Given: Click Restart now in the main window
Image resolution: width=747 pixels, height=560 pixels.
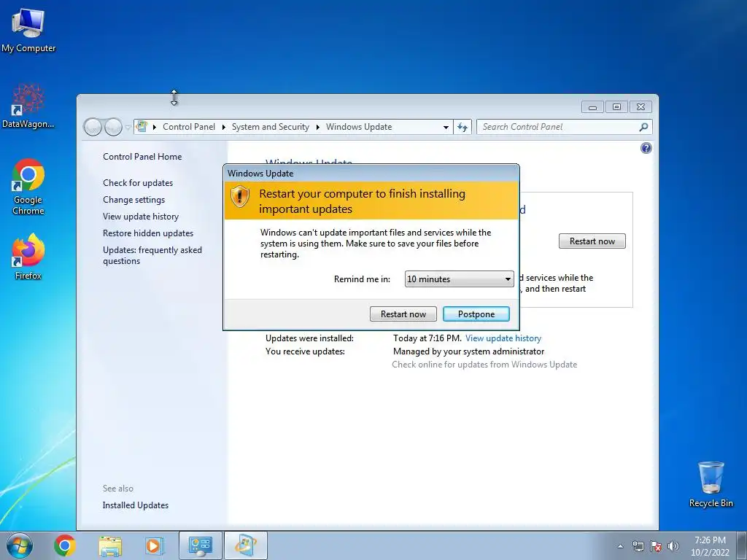Looking at the screenshot, I should 592,241.
